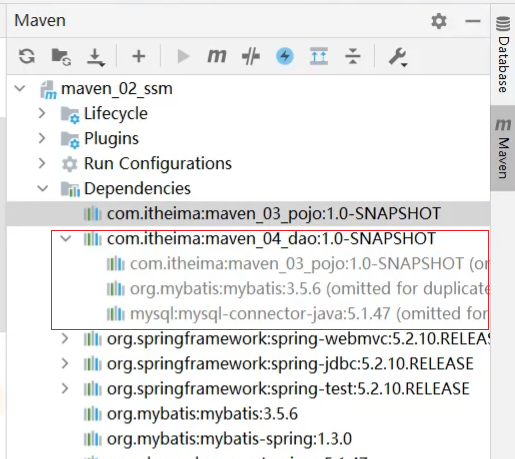Toggle Skip Tests mode
The height and width of the screenshot is (459, 515).
(x=251, y=56)
